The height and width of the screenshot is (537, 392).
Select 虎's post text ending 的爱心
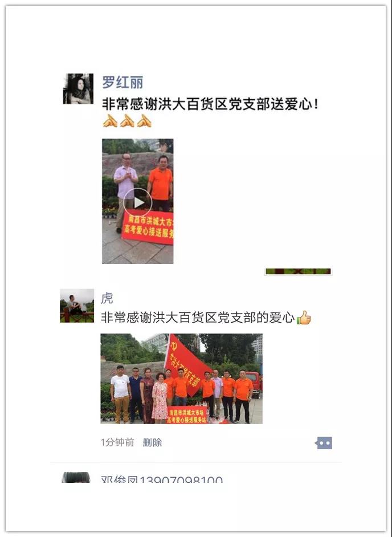(198, 318)
